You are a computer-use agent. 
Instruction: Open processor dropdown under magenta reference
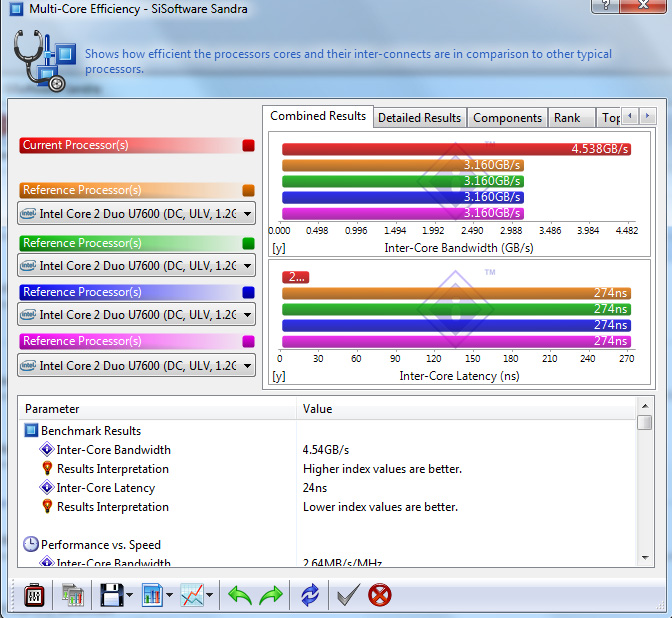(136, 366)
